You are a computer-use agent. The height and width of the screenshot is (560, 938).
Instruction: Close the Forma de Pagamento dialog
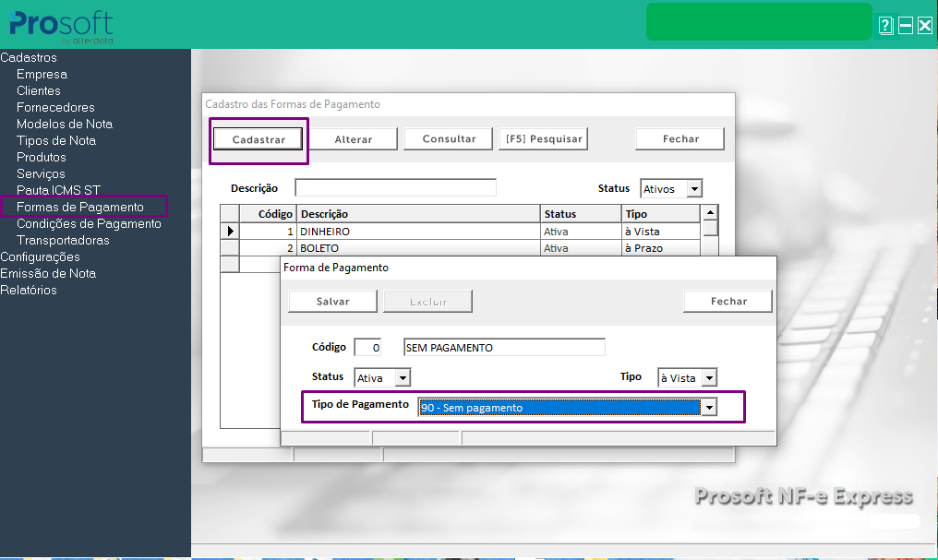pos(728,301)
